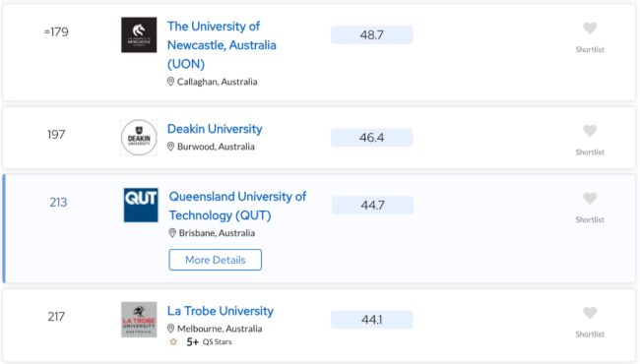Click Deakin University's shortlist heart icon
Image resolution: width=640 pixels, height=364 pixels.
590,131
